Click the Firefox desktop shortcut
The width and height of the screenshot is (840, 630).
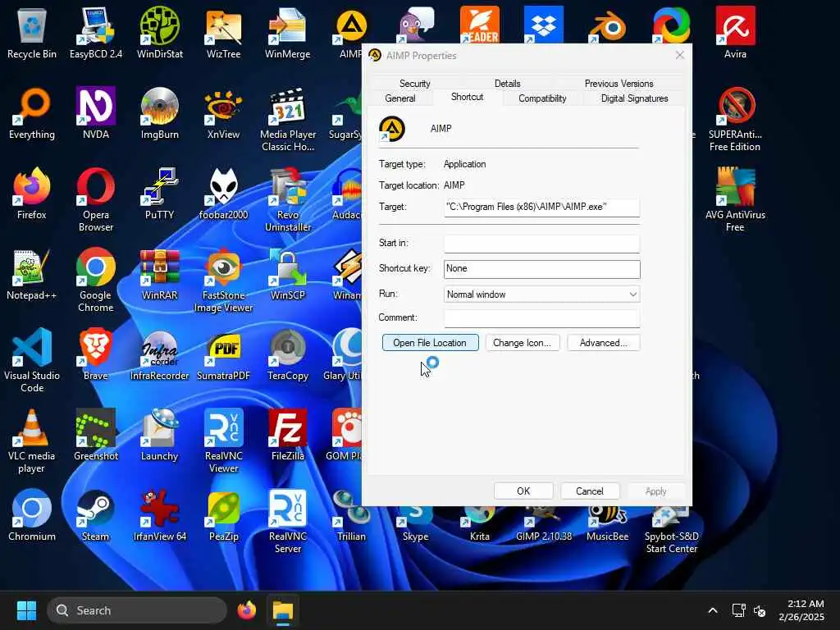[x=32, y=194]
